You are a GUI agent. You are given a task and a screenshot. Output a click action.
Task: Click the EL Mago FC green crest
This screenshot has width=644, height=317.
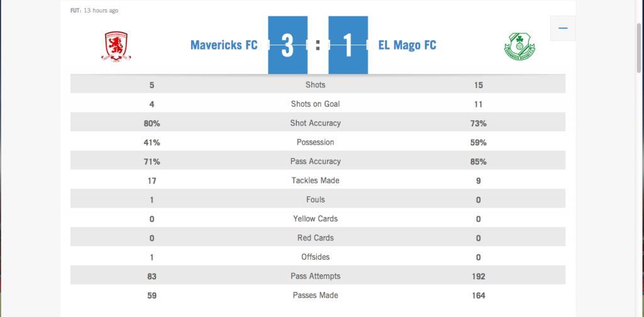[520, 47]
